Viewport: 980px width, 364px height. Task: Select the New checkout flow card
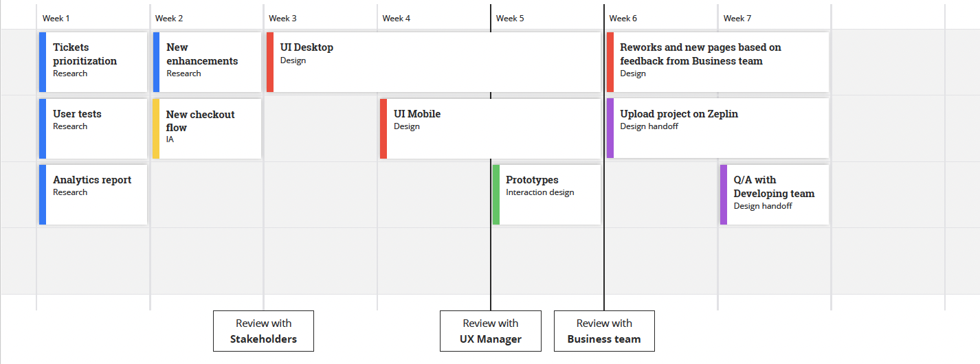[208, 128]
